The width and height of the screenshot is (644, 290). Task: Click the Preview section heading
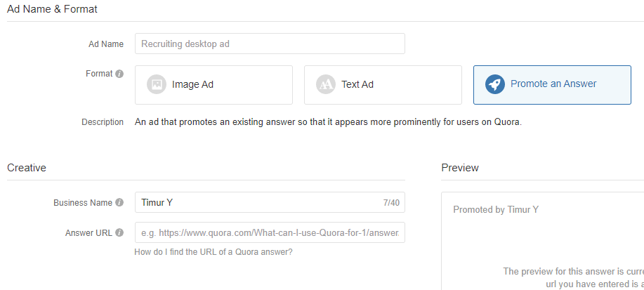pos(460,168)
